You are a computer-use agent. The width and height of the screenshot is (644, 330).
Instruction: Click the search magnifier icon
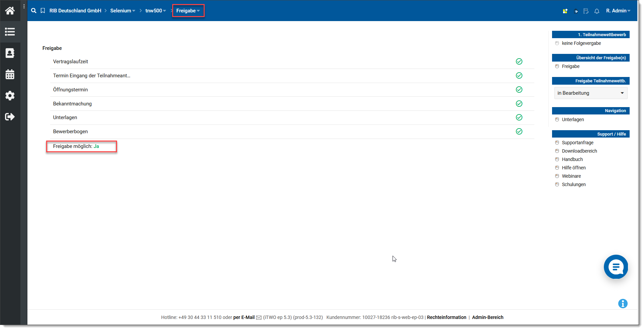coord(34,11)
